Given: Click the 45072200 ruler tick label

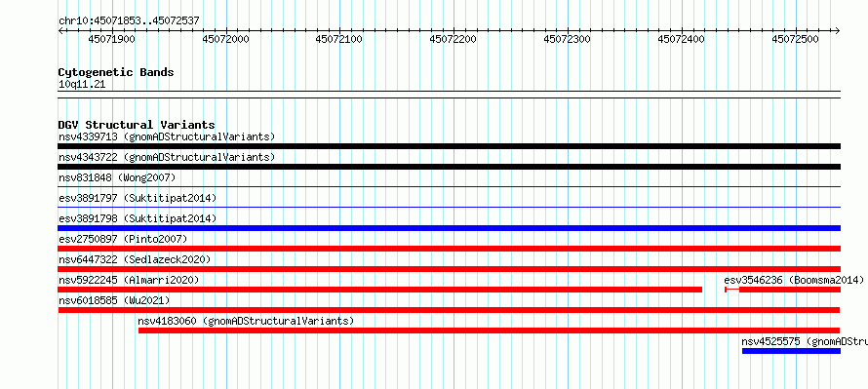Looking at the screenshot, I should click(x=453, y=39).
